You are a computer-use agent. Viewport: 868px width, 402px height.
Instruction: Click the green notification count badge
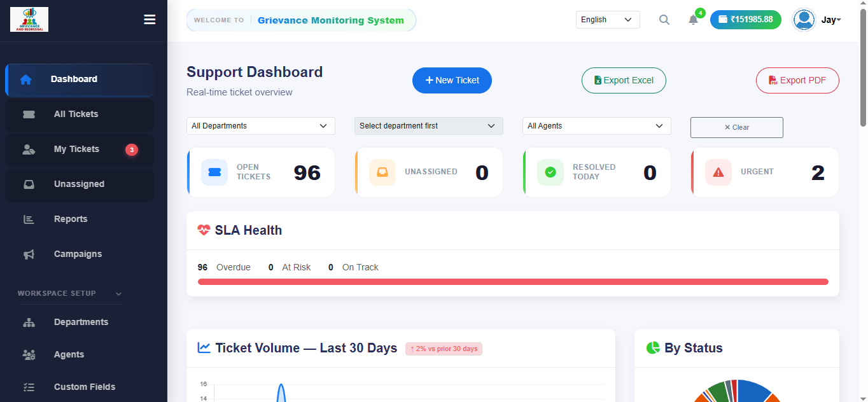(x=700, y=13)
